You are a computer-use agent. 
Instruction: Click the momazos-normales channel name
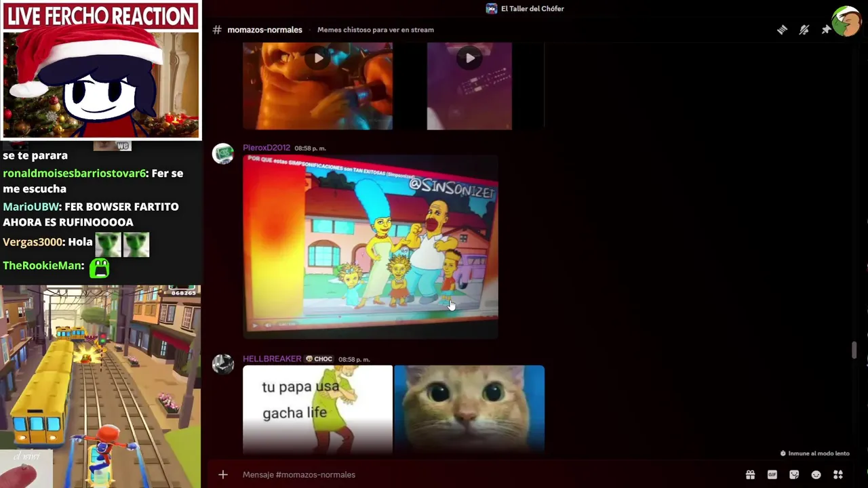coord(264,30)
